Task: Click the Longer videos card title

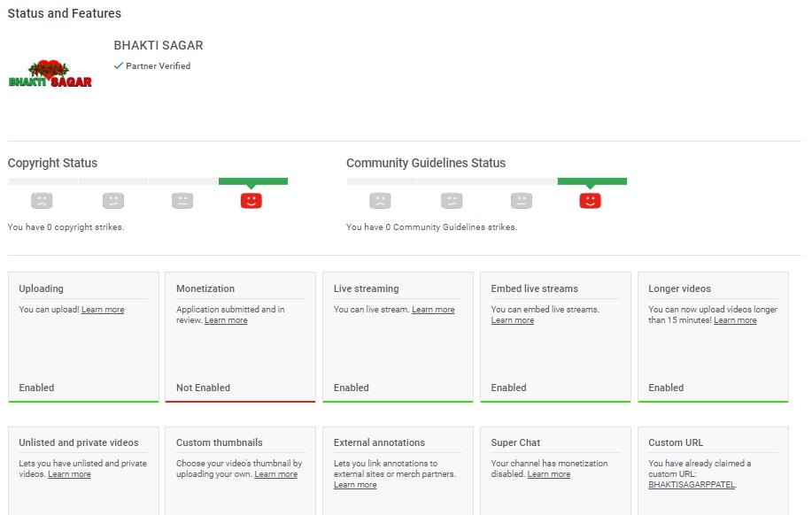Action: click(x=679, y=288)
